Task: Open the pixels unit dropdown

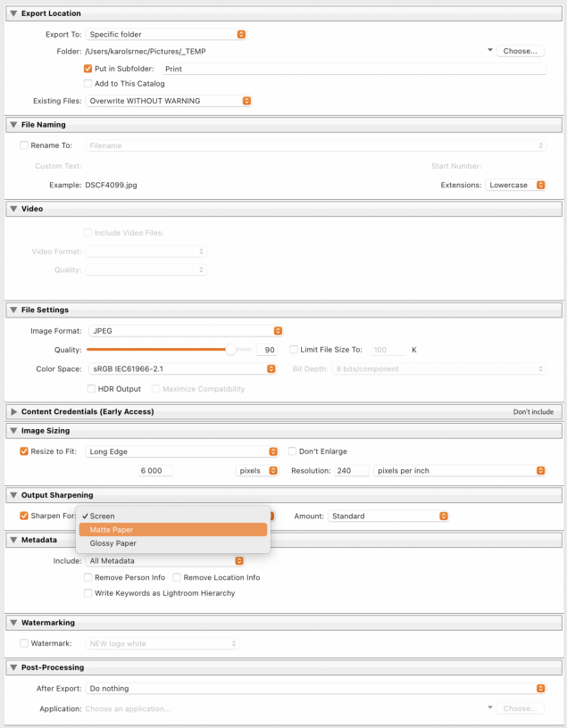Action: tap(256, 470)
